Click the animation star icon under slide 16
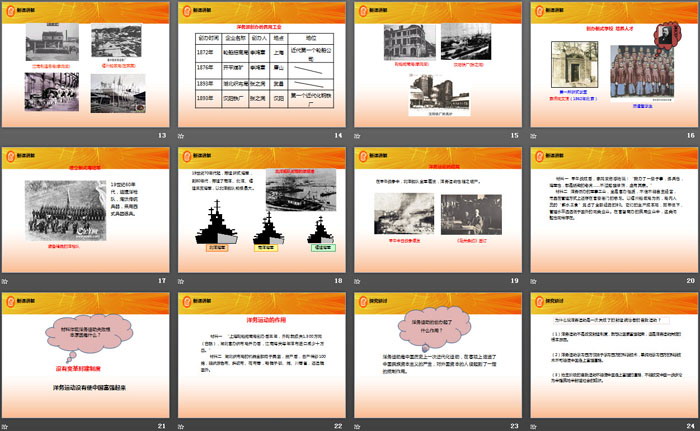700x431 pixels. (533, 136)
